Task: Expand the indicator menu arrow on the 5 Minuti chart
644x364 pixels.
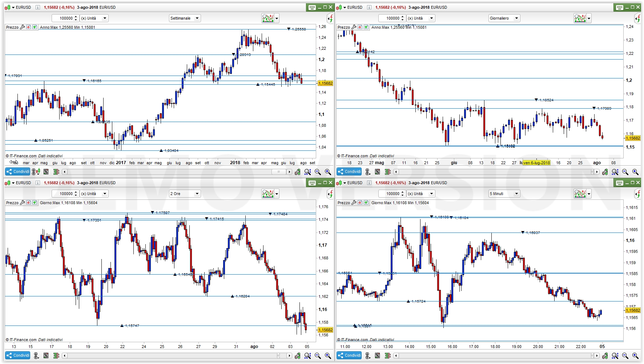Action: [589, 194]
